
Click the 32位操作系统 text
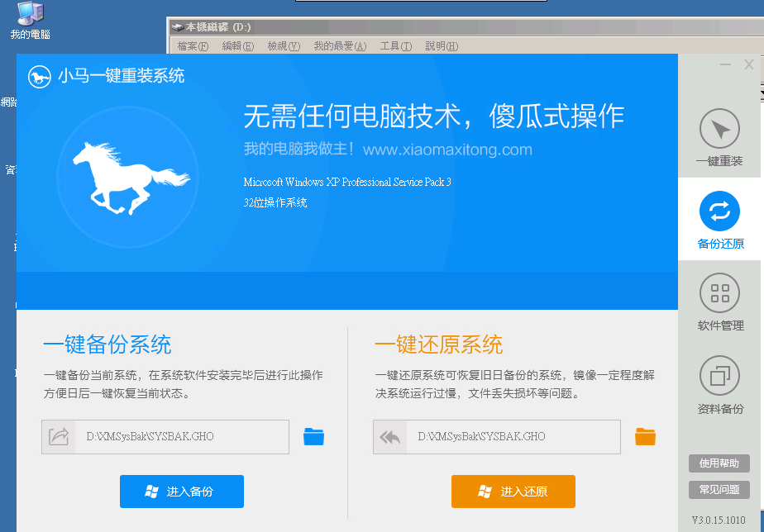pos(275,202)
